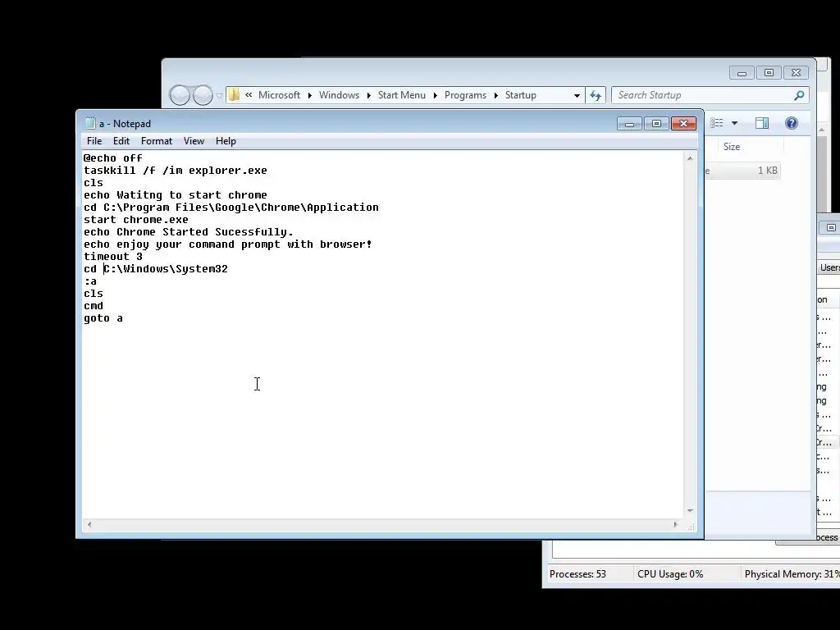Toggle the Explorer preview pane

point(762,123)
